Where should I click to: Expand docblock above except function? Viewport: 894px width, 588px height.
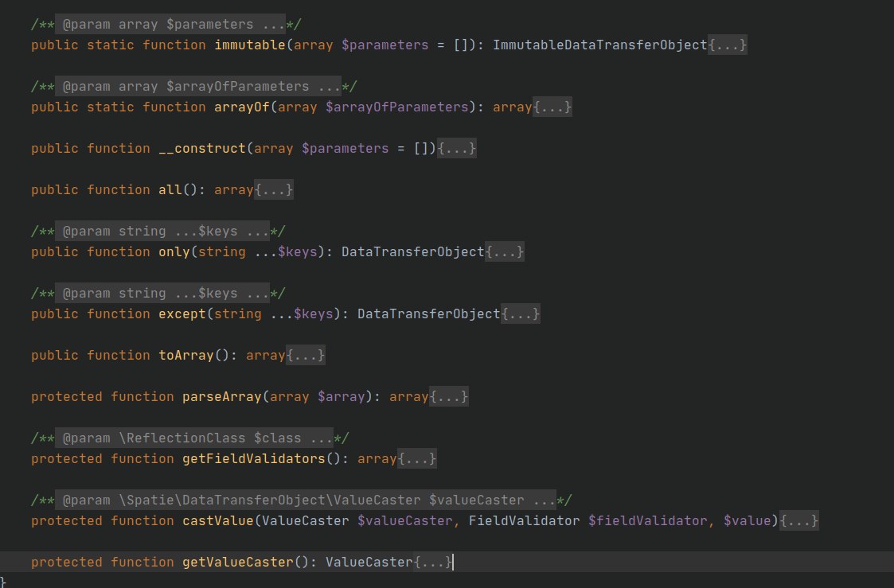[x=162, y=294]
